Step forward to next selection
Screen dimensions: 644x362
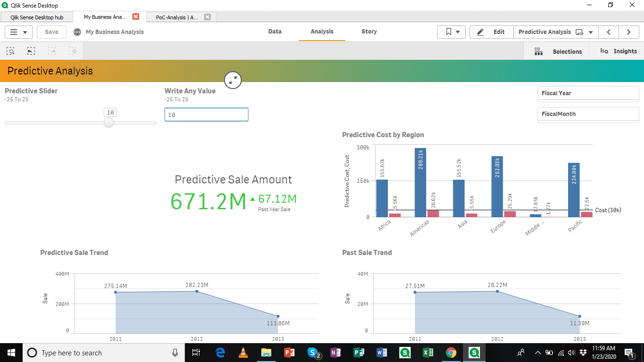tap(51, 50)
